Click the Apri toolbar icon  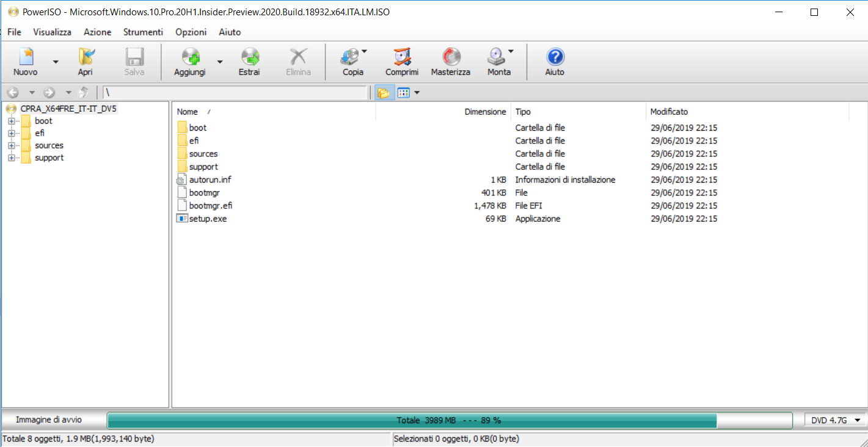click(x=86, y=57)
